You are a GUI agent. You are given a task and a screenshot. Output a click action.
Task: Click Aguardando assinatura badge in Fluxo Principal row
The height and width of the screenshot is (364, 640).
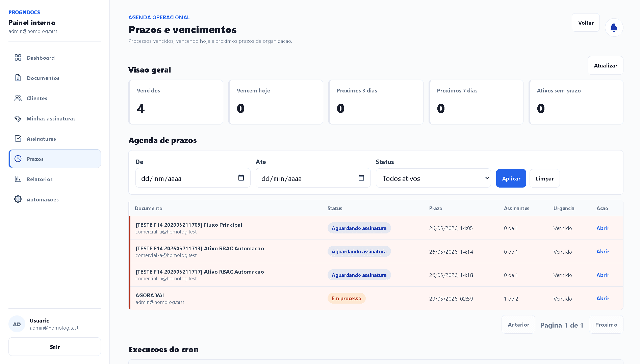[359, 228]
